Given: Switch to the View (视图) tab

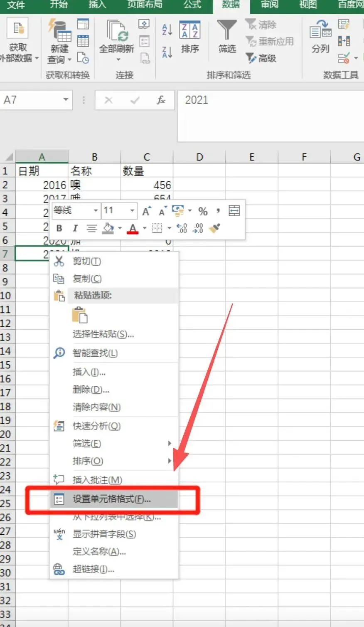Looking at the screenshot, I should point(308,5).
